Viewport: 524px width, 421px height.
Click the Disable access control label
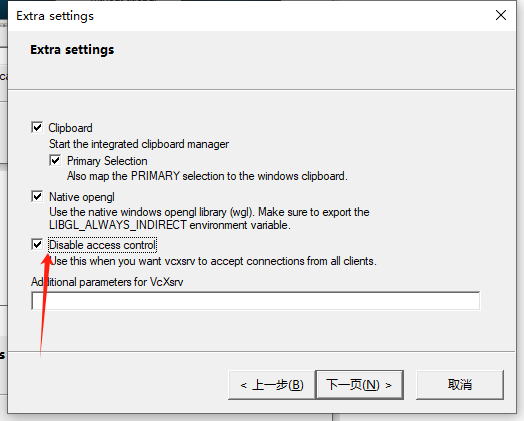pos(102,245)
